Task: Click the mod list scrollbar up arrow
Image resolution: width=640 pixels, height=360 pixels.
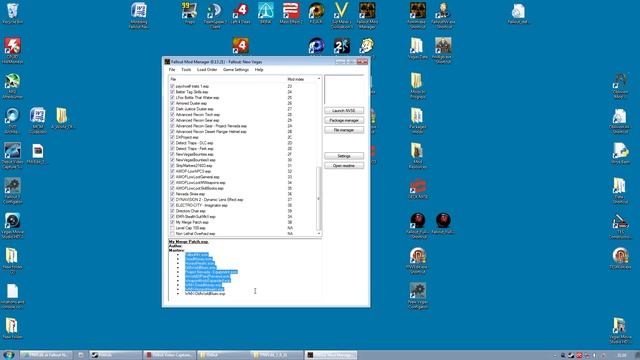Action: (x=319, y=79)
